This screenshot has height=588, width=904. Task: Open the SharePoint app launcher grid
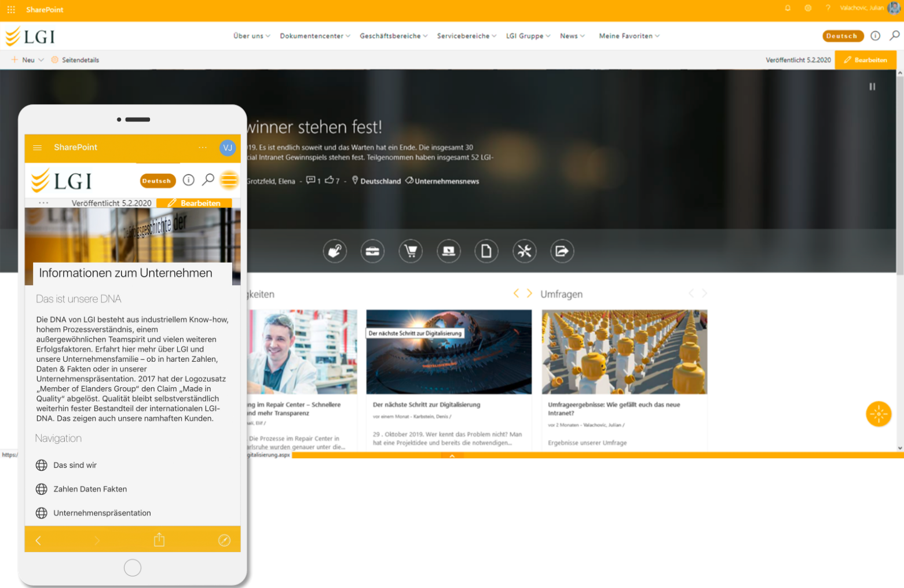(11, 9)
